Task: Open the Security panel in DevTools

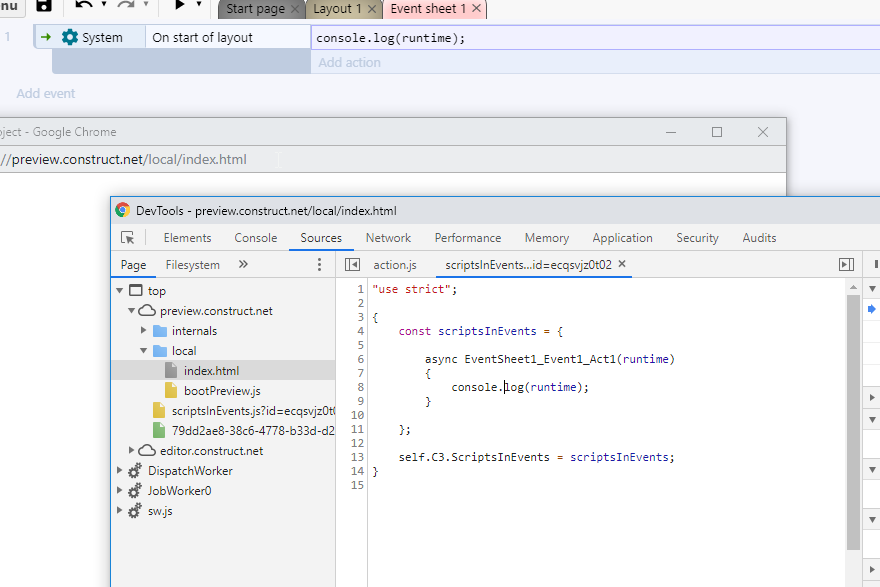Action: (698, 238)
